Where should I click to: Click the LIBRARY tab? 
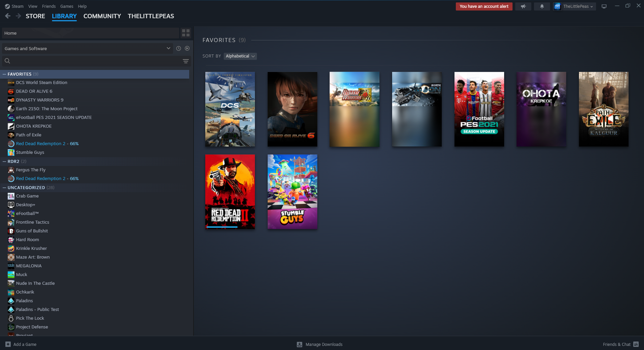(64, 16)
